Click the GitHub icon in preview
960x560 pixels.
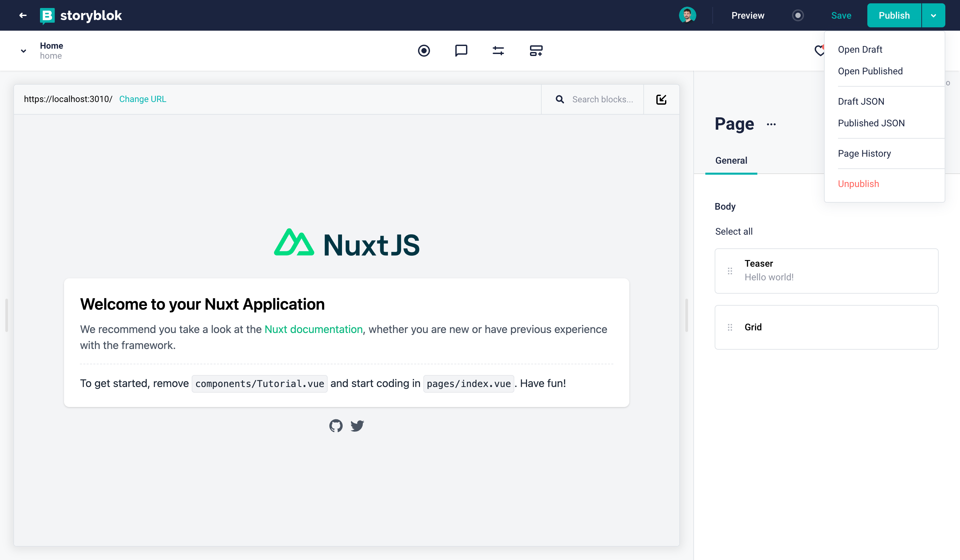[x=336, y=426]
